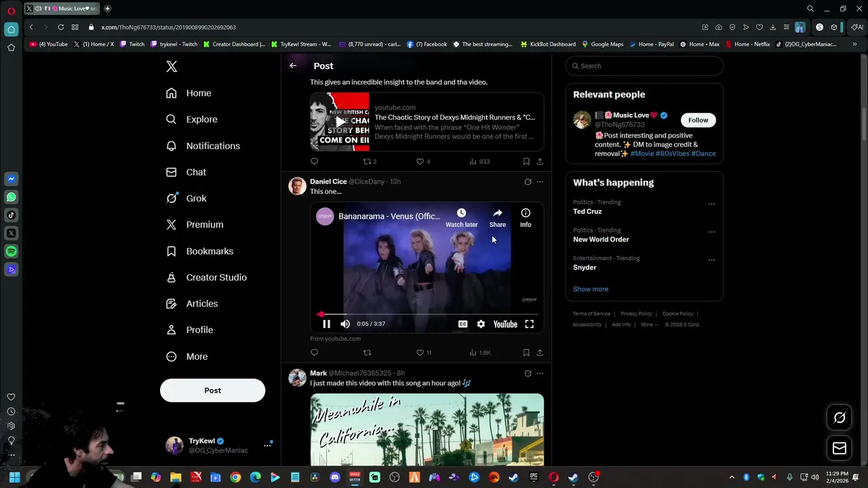Open Chat in the sidebar
The height and width of the screenshot is (488, 868).
(x=186, y=172)
